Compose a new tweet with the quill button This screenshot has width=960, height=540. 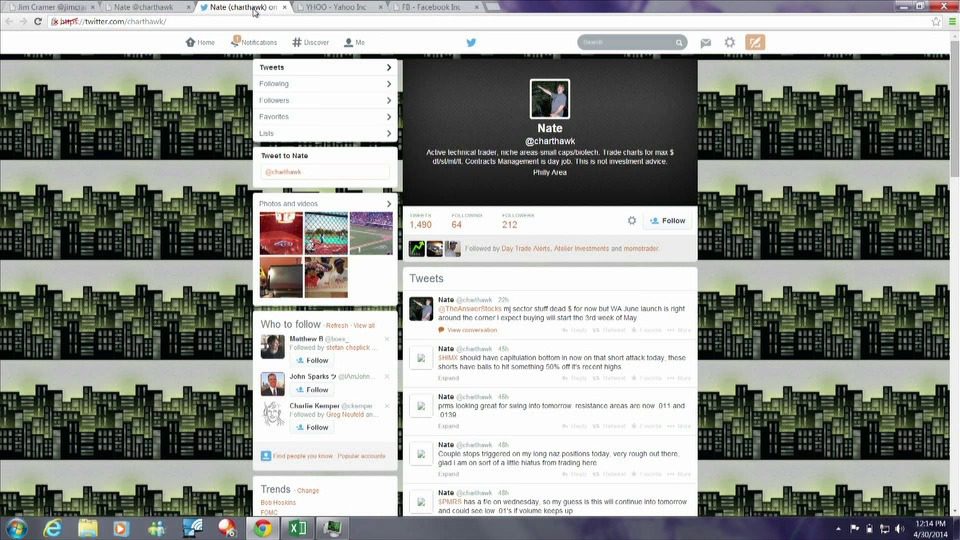[755, 42]
